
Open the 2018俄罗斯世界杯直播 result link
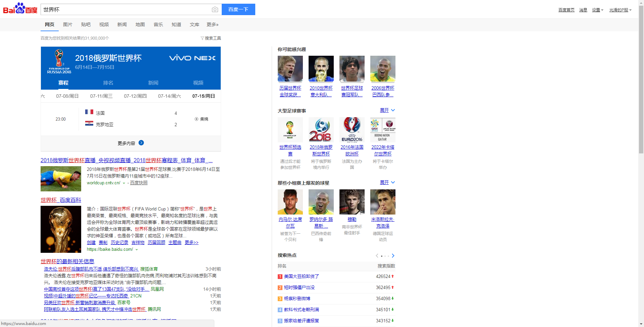[x=126, y=160]
